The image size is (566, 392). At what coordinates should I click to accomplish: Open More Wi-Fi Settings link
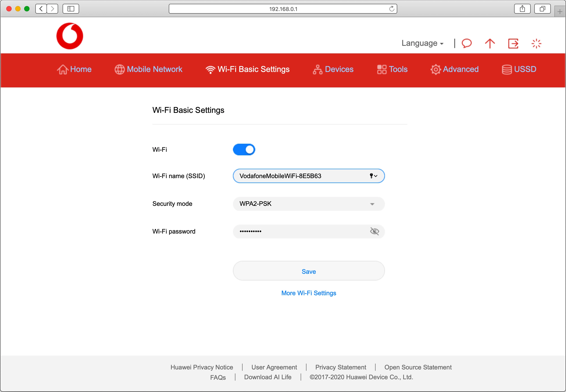(308, 293)
